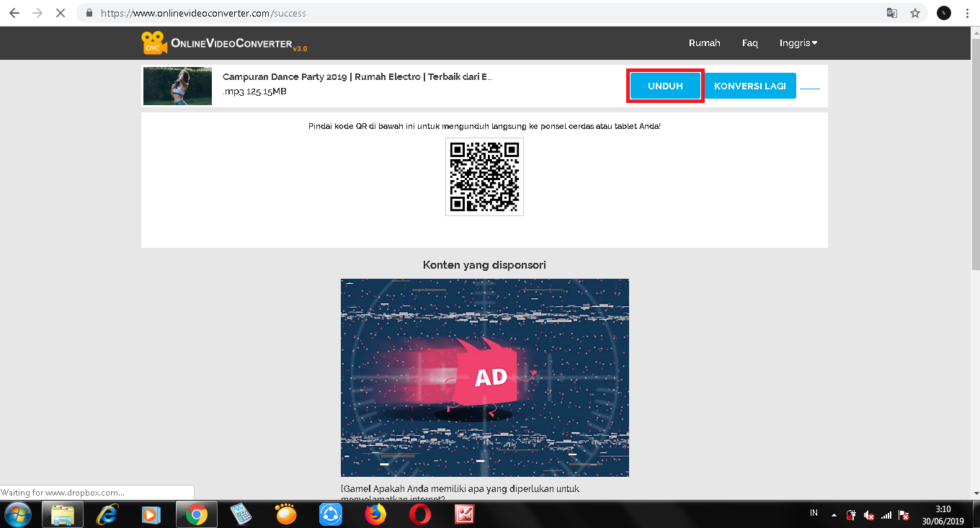Click the OnlineVideoConverter logo
The width and height of the screenshot is (980, 528).
click(x=224, y=43)
